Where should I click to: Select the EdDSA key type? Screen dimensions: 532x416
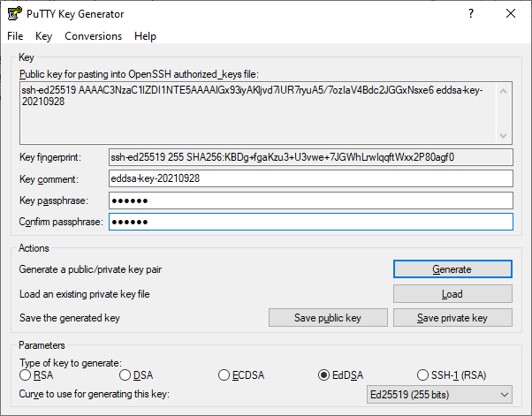[x=340, y=375]
